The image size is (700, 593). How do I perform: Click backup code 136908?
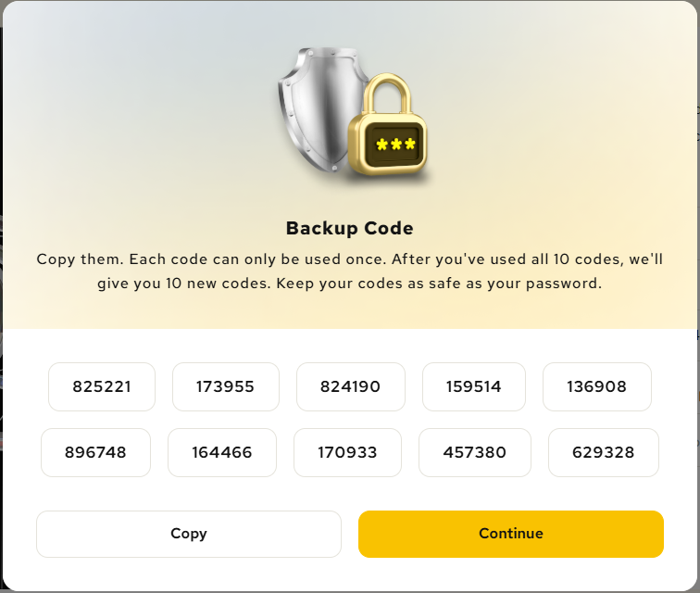tap(596, 386)
